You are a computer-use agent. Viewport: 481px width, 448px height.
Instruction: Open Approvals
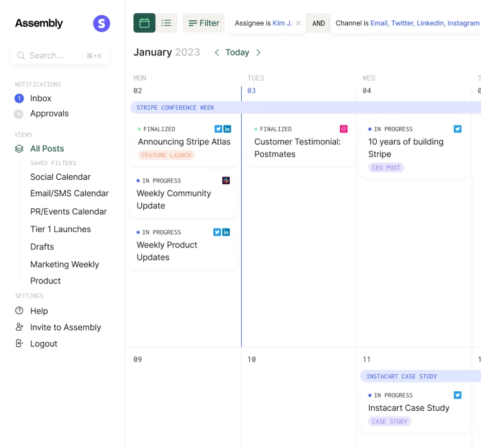[49, 114]
